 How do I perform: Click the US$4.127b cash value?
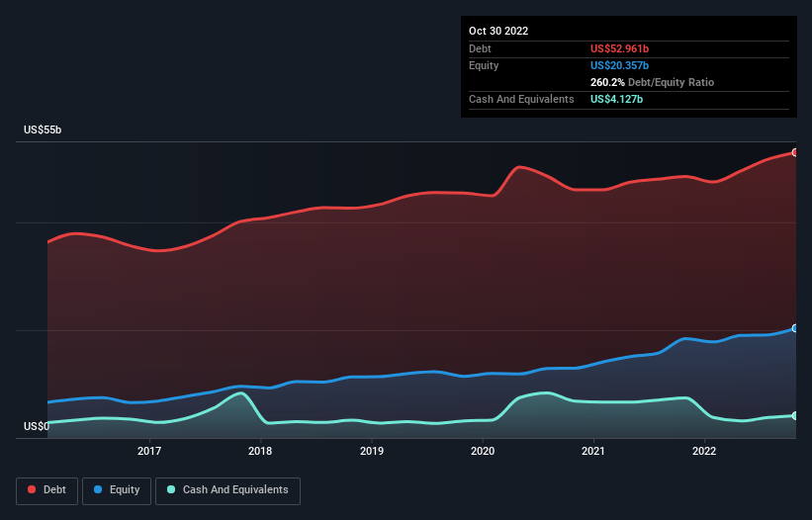pyautogui.click(x=616, y=99)
